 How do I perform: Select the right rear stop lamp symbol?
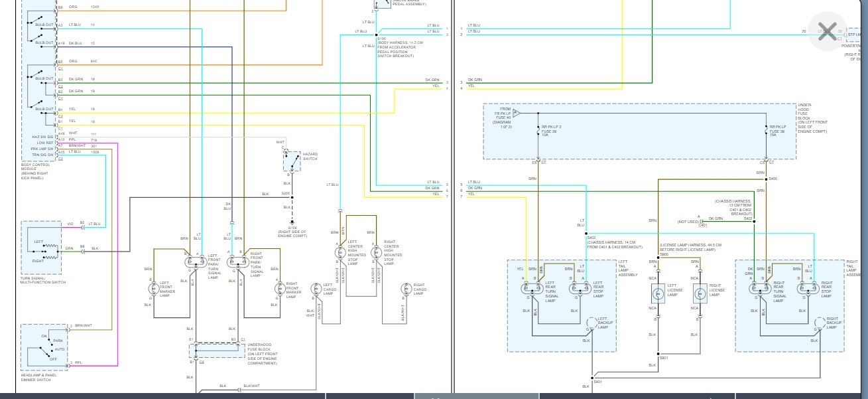coord(807,288)
